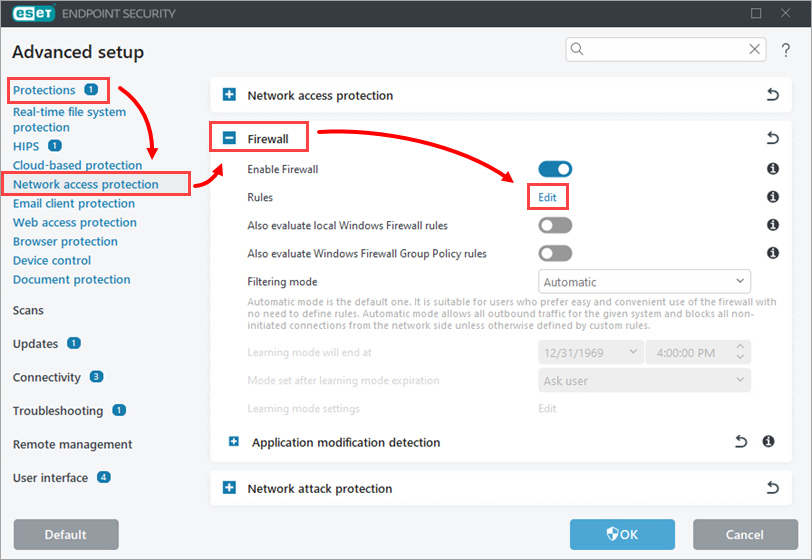The width and height of the screenshot is (812, 560).
Task: Show info for Enable Firewall setting
Action: coord(772,170)
